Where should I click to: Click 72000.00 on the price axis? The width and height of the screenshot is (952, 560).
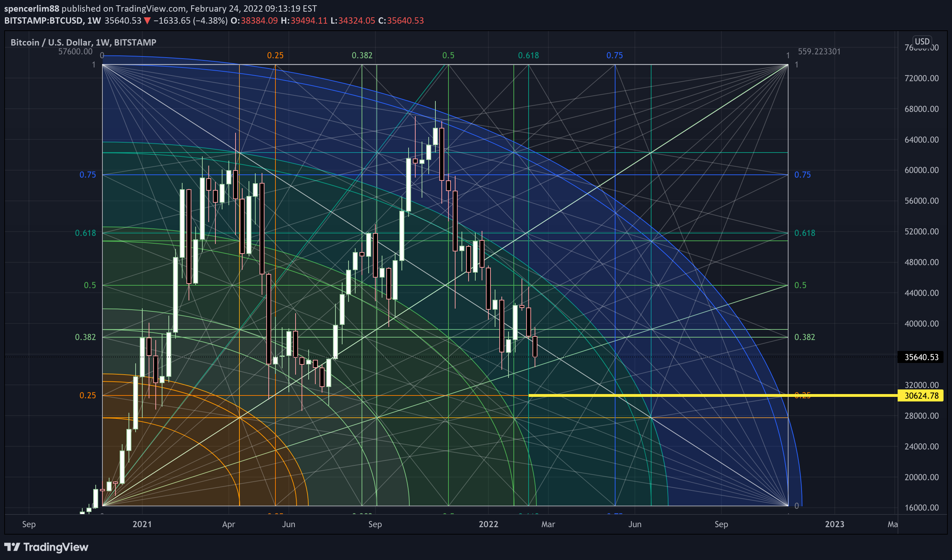click(x=921, y=78)
